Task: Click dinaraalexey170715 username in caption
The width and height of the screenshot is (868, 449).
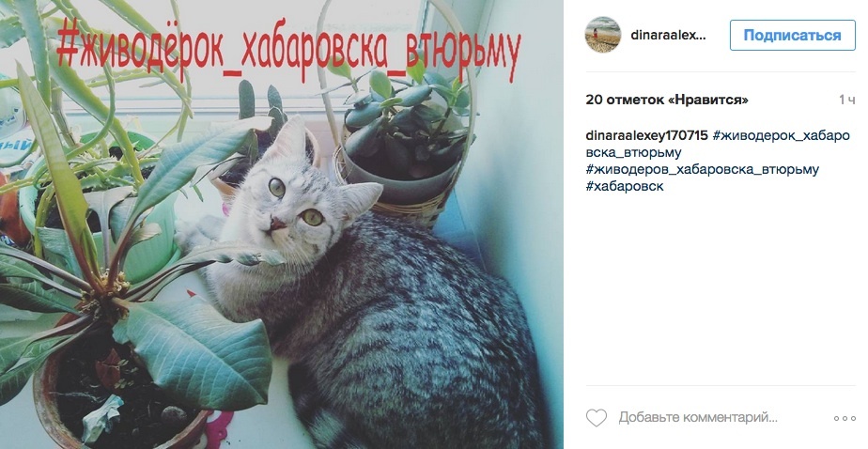Action: [646, 135]
